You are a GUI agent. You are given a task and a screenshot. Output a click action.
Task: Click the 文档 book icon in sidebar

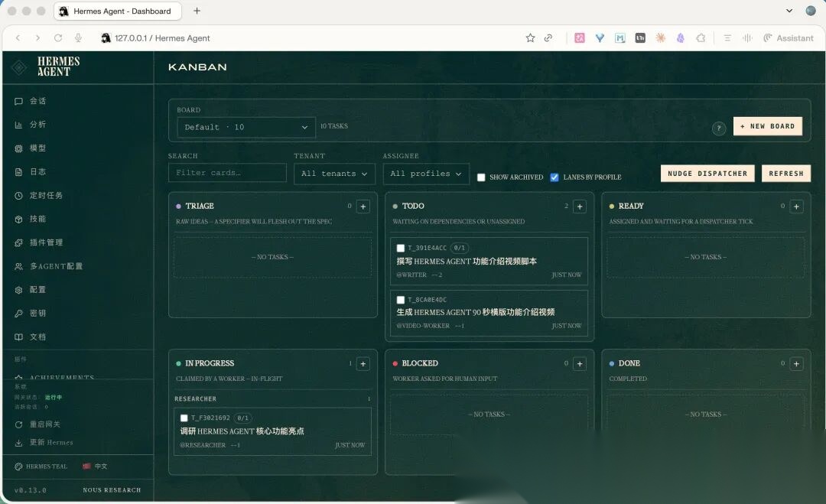point(18,337)
